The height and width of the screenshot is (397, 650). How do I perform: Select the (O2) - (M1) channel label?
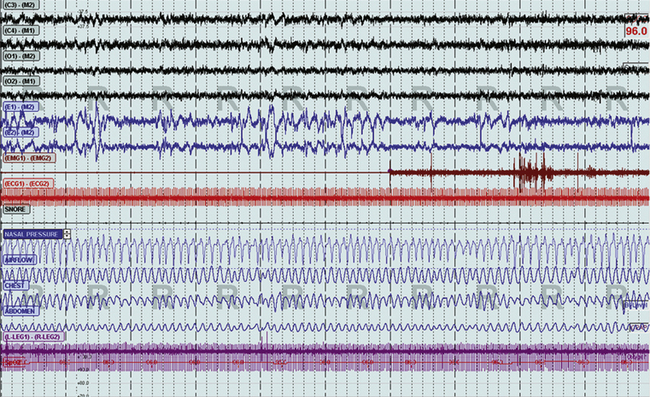(x=21, y=81)
